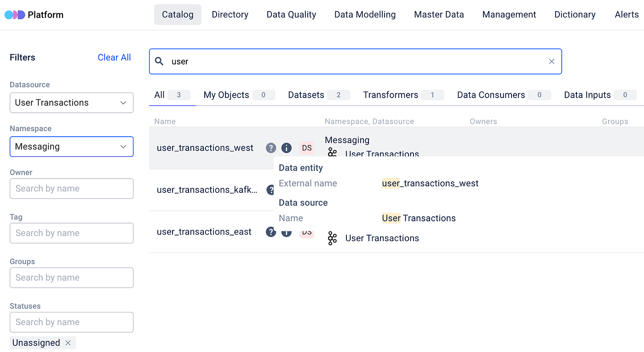Screen dimensions: 644x352
Task: Click the Statuses search field
Action: 71,322
